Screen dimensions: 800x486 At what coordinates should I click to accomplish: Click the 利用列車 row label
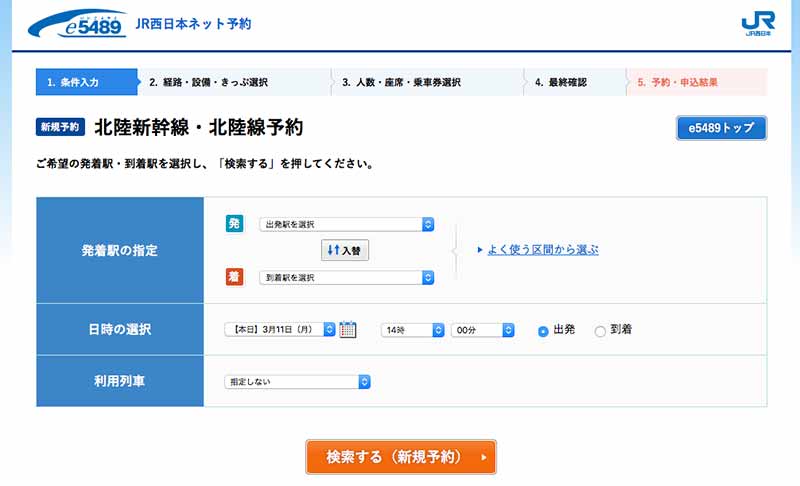click(120, 381)
